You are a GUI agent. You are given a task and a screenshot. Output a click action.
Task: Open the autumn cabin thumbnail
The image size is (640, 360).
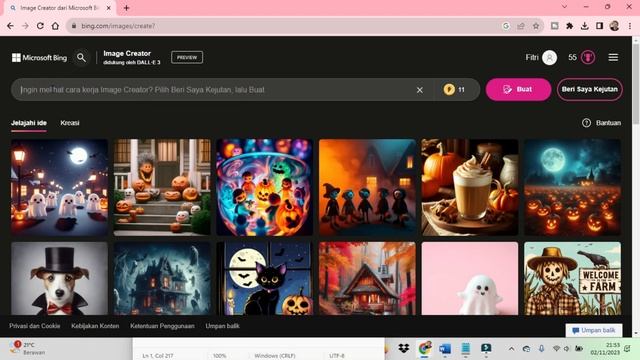tap(367, 278)
